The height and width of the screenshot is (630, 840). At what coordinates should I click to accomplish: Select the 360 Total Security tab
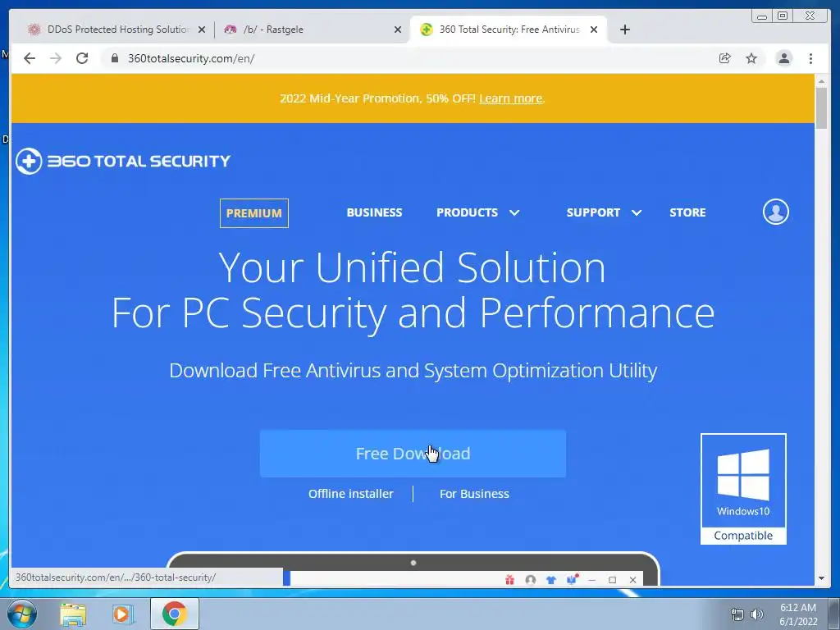(x=508, y=30)
